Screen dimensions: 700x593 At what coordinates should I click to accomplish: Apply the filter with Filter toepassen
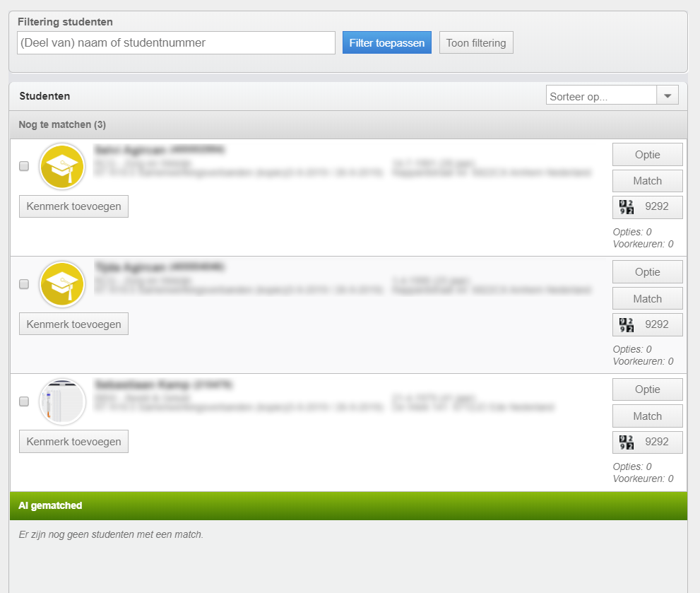386,42
